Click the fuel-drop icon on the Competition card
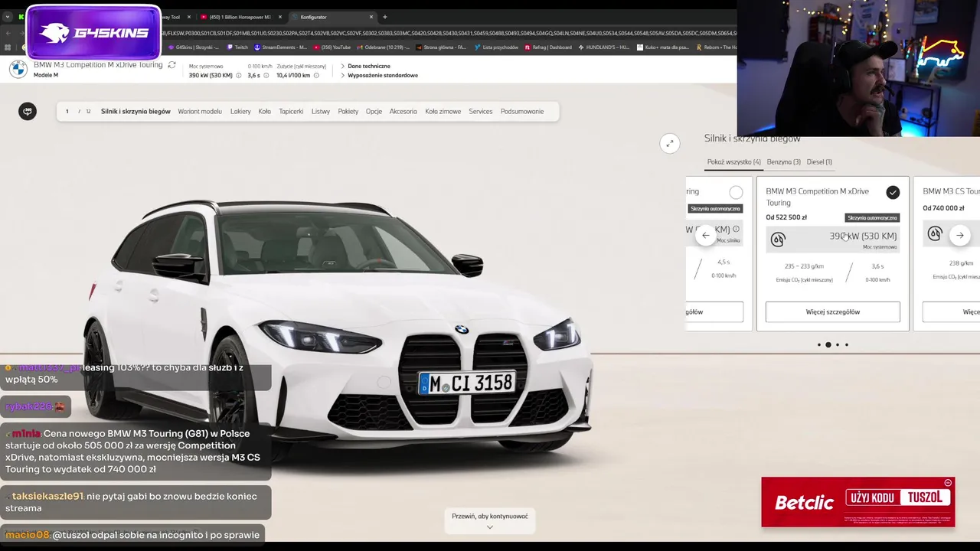 778,240
